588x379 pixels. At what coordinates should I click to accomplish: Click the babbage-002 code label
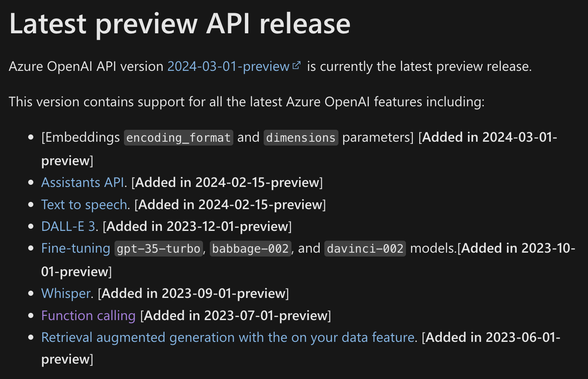pyautogui.click(x=250, y=249)
